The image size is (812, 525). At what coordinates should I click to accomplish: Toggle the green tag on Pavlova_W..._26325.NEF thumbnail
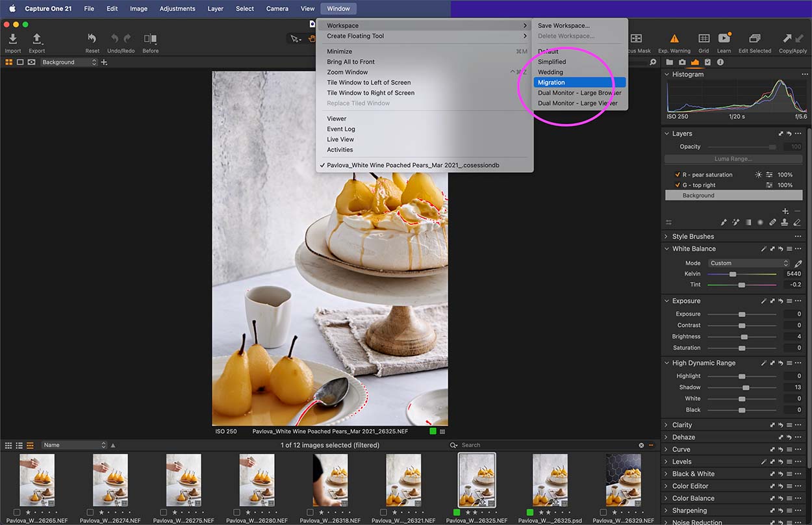pyautogui.click(x=455, y=513)
